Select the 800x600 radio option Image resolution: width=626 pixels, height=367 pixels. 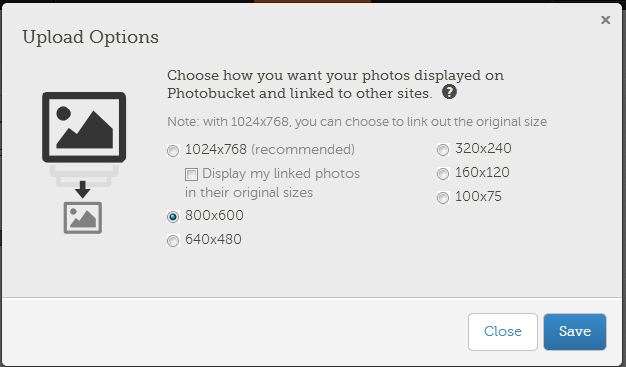173,217
